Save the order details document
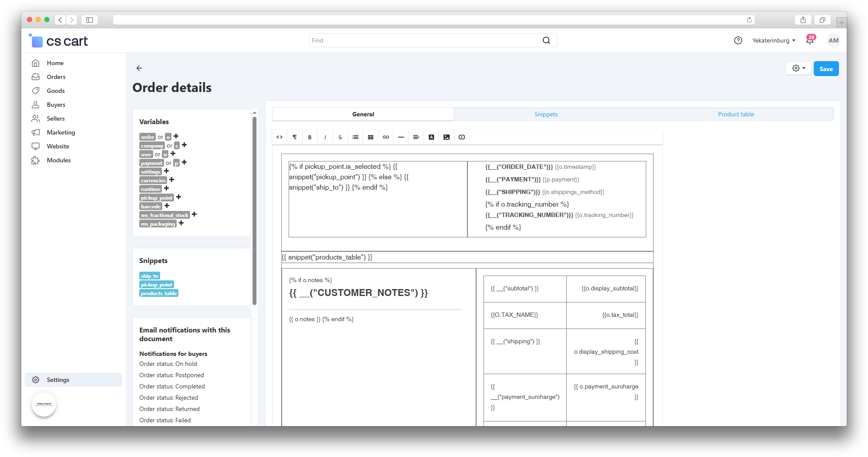The height and width of the screenshot is (457, 868). click(x=826, y=69)
